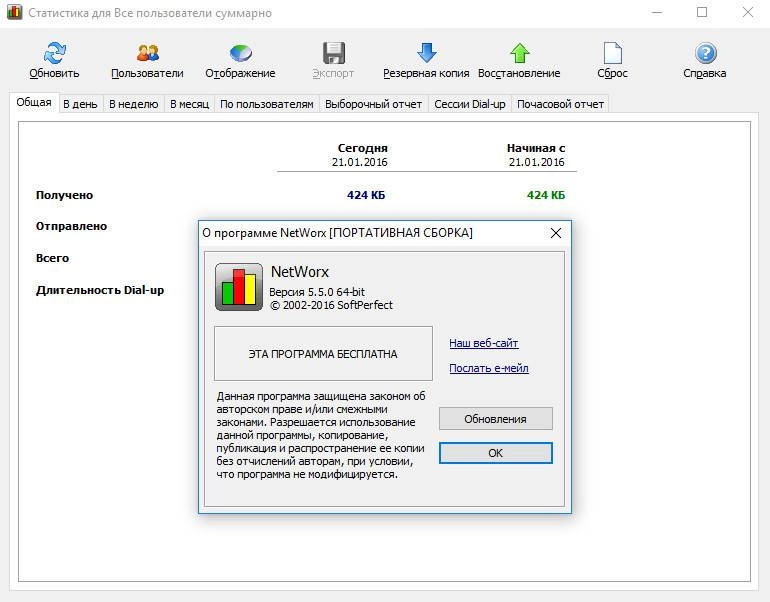770x602 pixels.
Task: Click the Отправлено row label
Action: click(71, 226)
